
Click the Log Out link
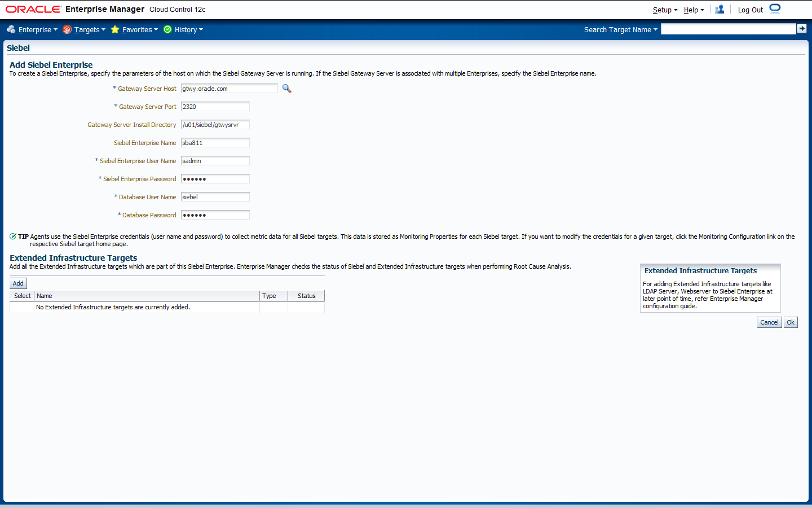750,10
